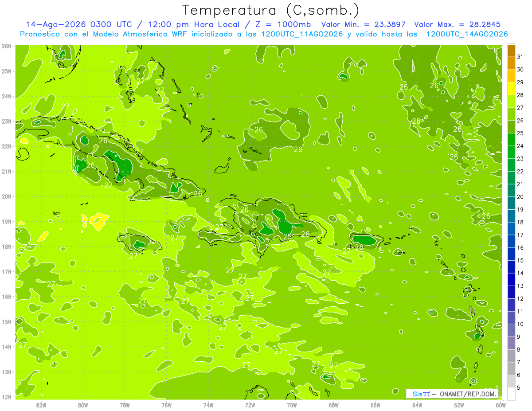The image size is (532, 411).
Task: Click the '18N' latitude axis label
Action: tap(7, 247)
